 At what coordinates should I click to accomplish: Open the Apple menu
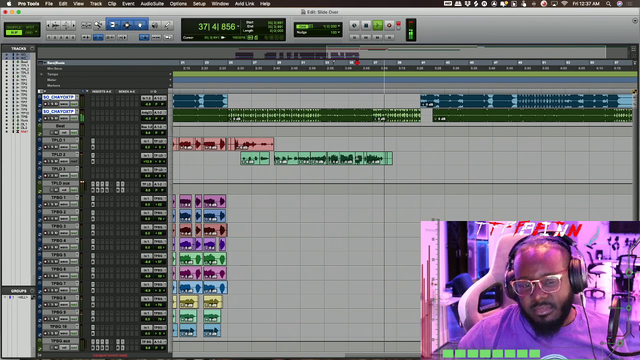click(9, 4)
